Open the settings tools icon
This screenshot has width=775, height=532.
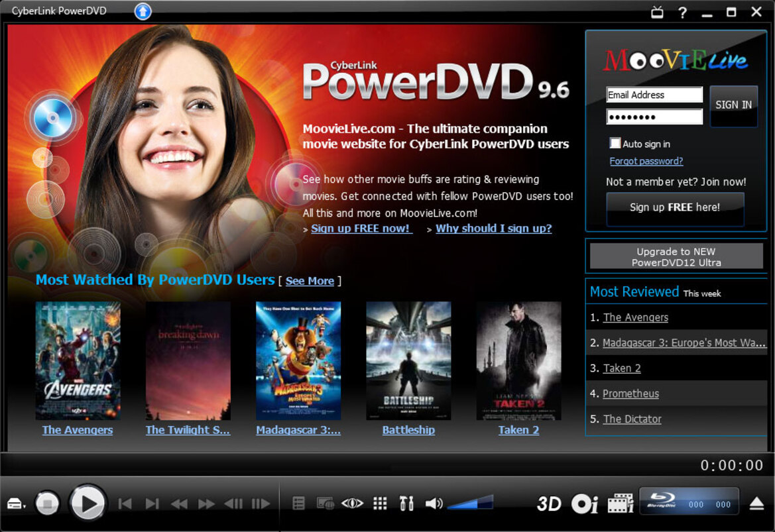406,504
